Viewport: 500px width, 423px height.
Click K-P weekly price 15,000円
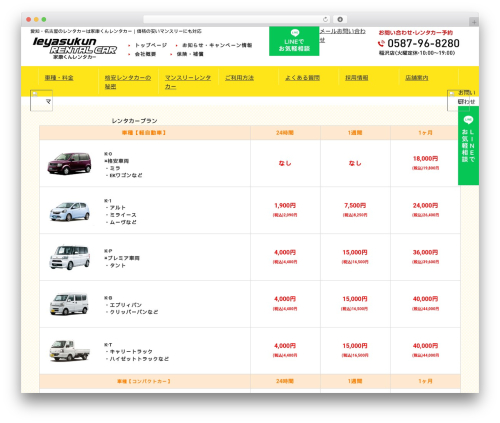point(355,252)
